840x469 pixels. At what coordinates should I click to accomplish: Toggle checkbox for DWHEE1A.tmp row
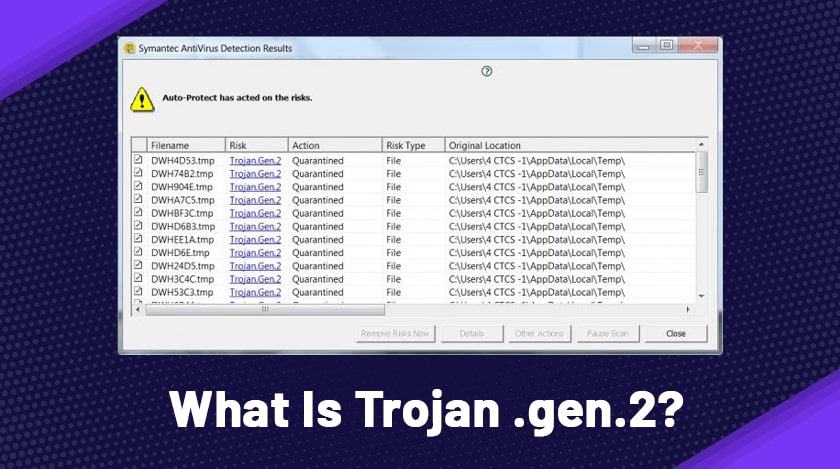(138, 239)
